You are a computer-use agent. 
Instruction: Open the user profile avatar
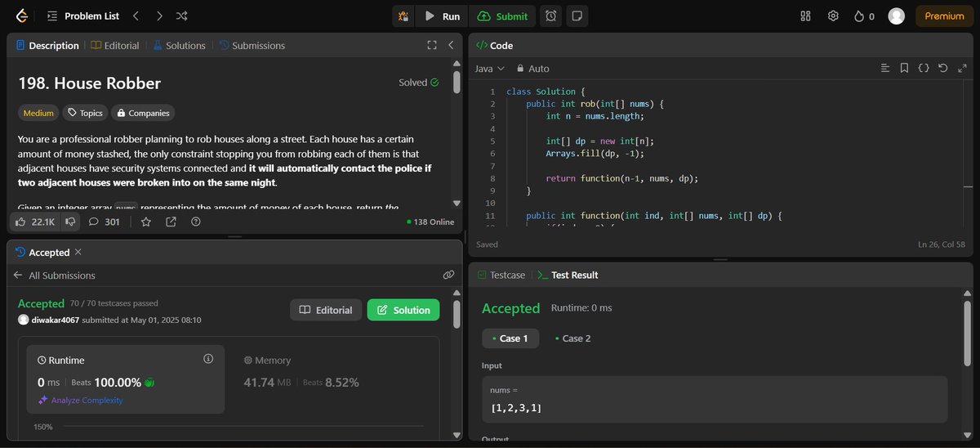pyautogui.click(x=897, y=16)
